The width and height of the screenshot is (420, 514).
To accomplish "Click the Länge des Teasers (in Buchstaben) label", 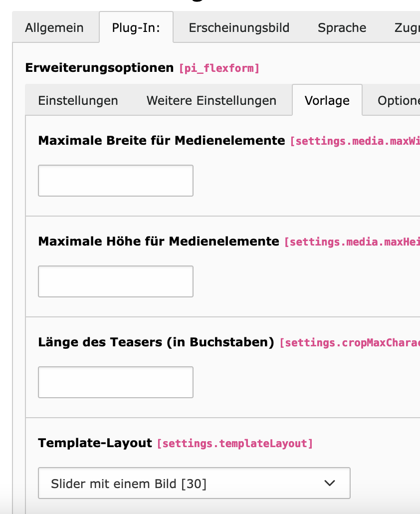I will [156, 342].
